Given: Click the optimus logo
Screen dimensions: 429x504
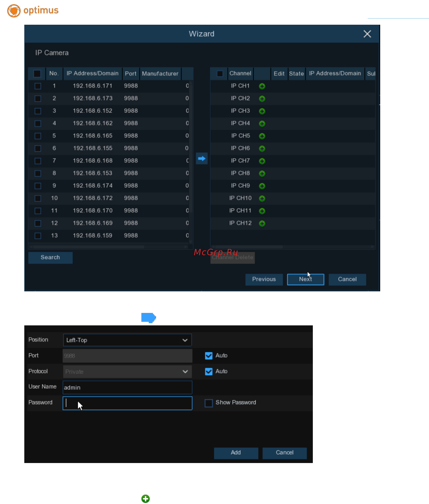Looking at the screenshot, I should tap(33, 10).
